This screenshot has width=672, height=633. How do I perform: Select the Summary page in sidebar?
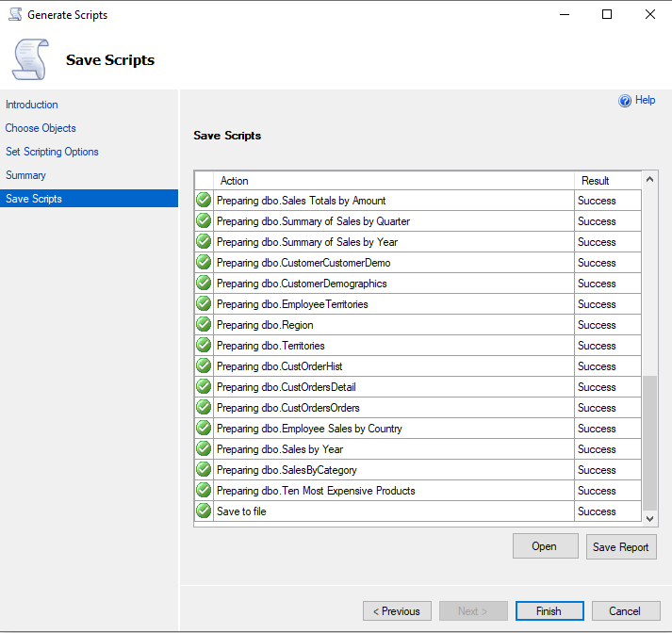pos(25,175)
